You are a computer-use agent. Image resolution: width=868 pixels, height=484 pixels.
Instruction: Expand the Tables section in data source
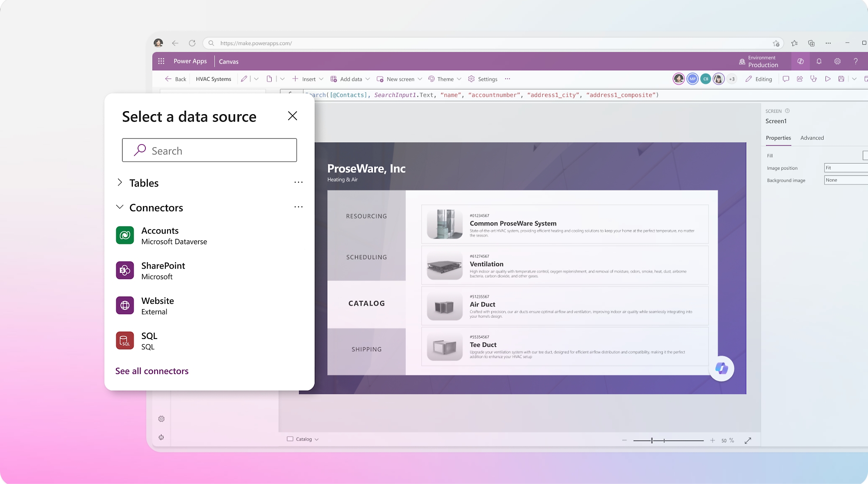[120, 182]
